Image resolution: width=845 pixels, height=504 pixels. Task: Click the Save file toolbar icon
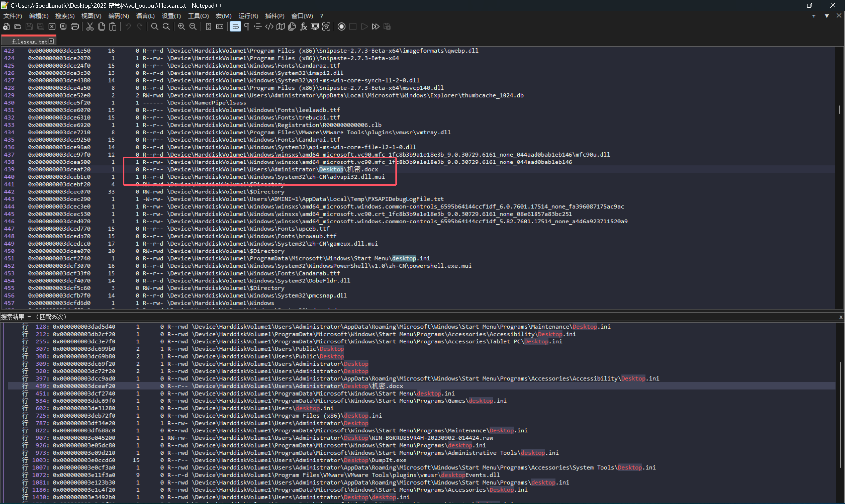29,26
